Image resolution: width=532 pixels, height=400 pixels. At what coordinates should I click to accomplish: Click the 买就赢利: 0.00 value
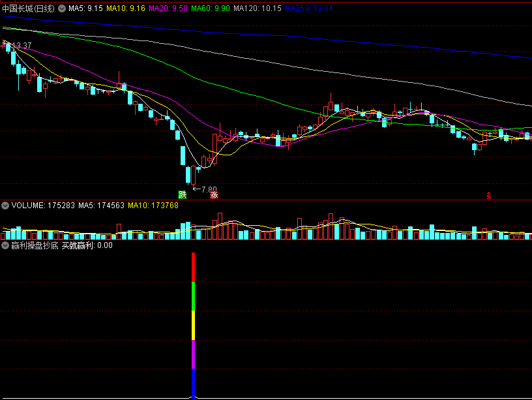click(87, 245)
